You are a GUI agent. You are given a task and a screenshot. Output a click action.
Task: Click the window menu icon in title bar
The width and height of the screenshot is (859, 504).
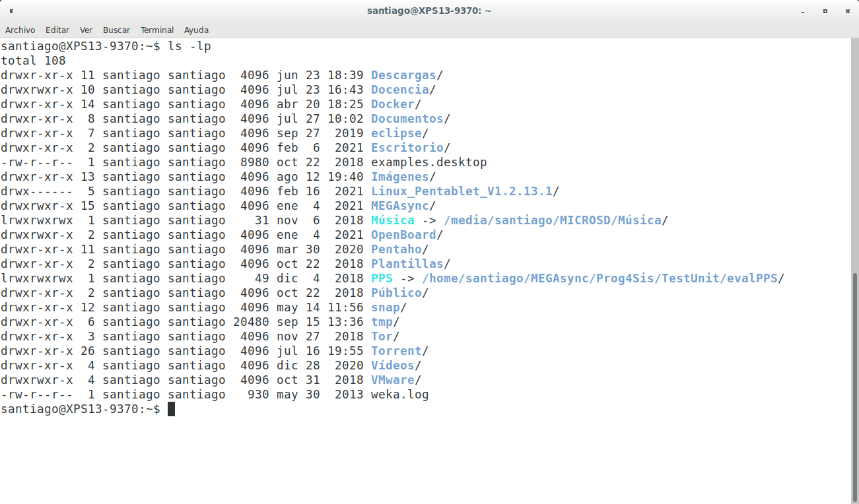point(11,11)
